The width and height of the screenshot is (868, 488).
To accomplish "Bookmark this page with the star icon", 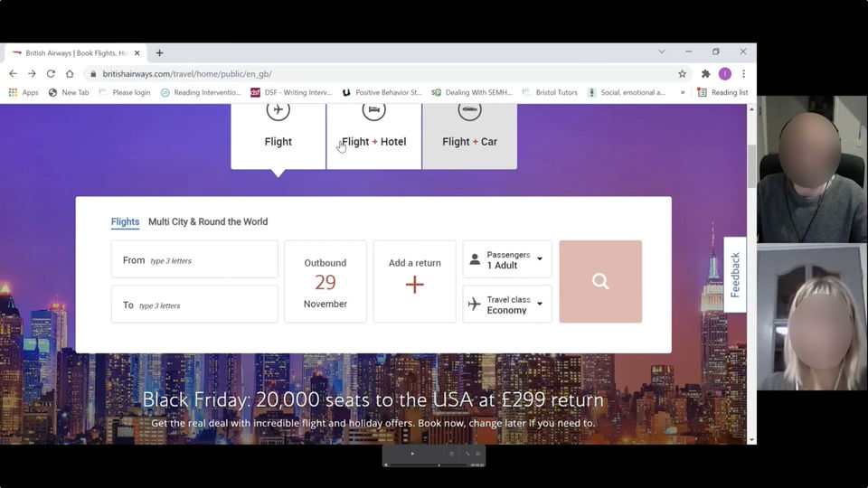I will pyautogui.click(x=682, y=73).
